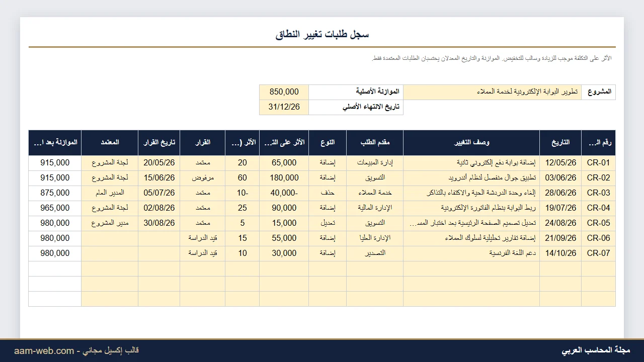The image size is (644, 362).
Task: Select the "مقدم الطلب" column header
Action: point(375,143)
